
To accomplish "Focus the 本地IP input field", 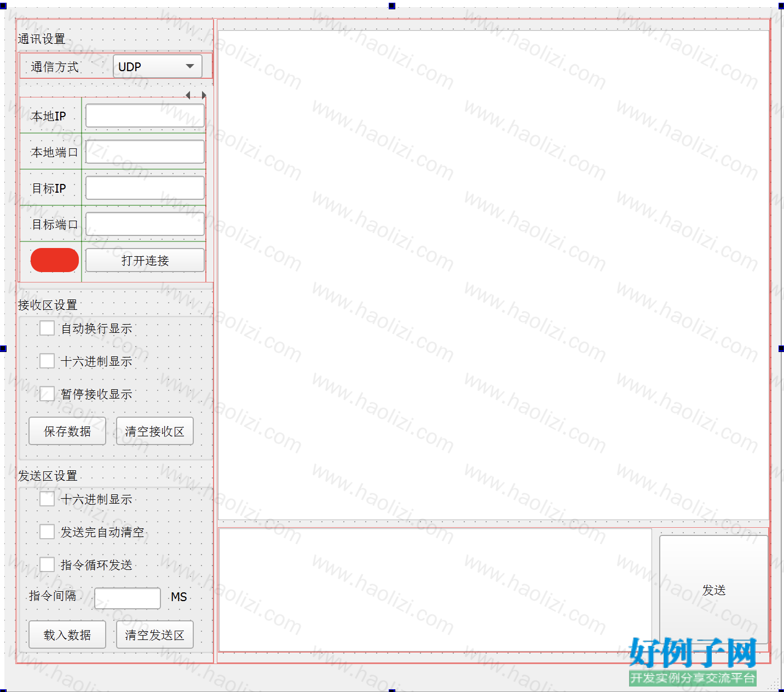I will coord(145,116).
